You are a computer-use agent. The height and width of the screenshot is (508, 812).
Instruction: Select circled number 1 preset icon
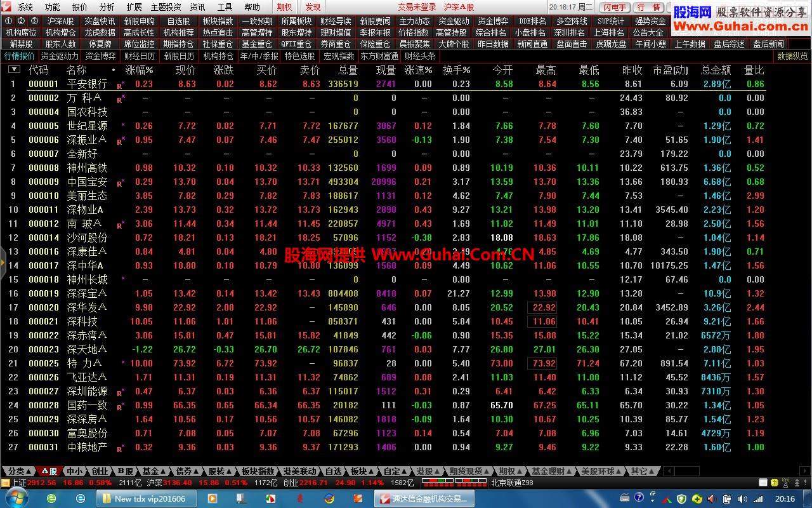9,21
